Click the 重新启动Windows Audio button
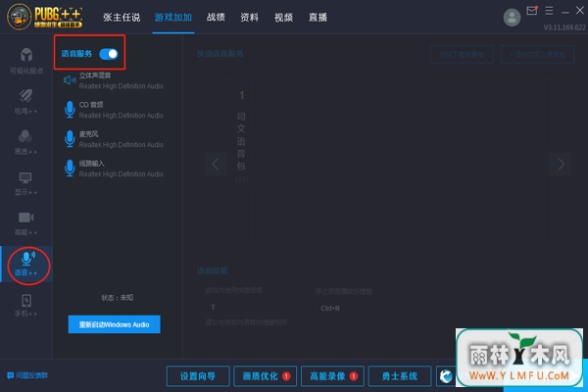Screen dimensions: 588x392 115,324
